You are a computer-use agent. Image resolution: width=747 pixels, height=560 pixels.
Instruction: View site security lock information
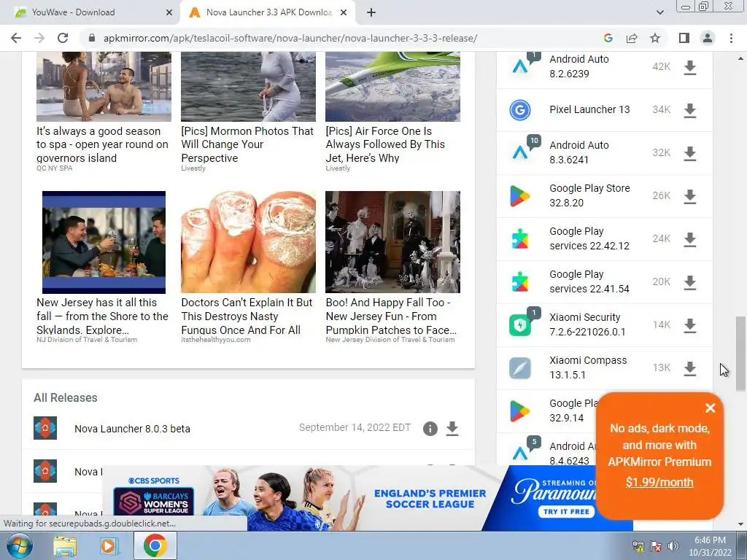tap(92, 38)
